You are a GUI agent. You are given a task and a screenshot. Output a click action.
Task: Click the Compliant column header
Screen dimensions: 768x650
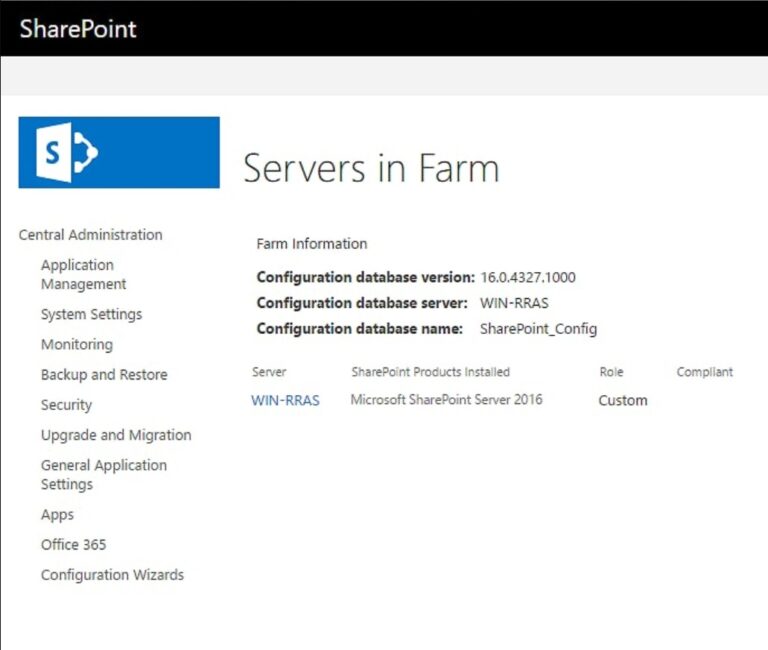pos(705,372)
